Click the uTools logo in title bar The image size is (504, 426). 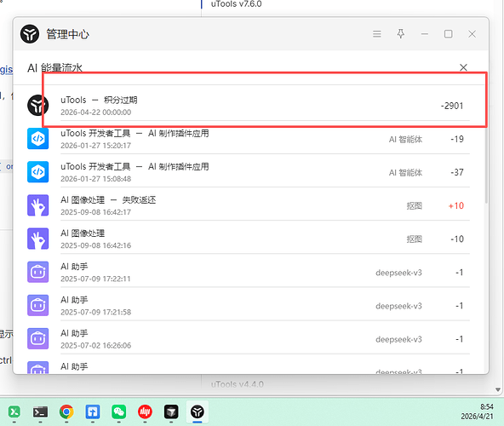click(x=30, y=34)
